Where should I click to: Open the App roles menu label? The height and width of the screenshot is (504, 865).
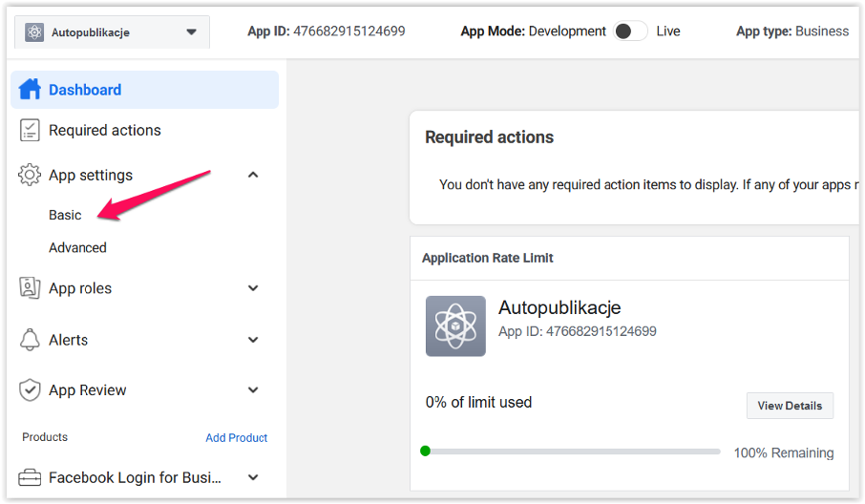[x=80, y=288]
